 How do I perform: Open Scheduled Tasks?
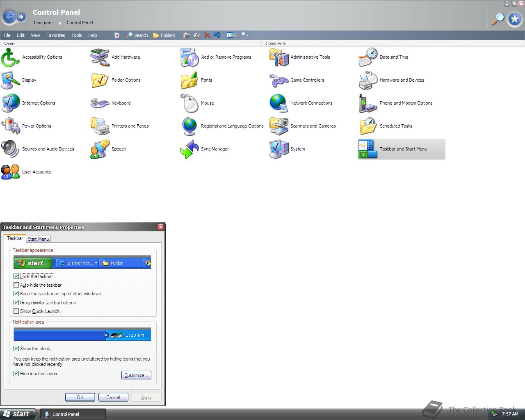[x=386, y=126]
